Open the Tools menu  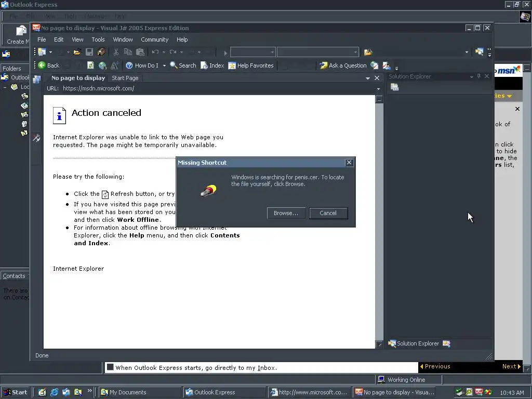[x=98, y=39]
